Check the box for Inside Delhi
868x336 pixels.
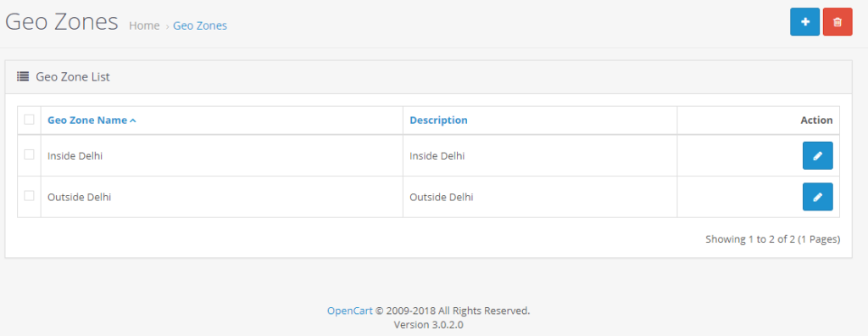pyautogui.click(x=29, y=154)
